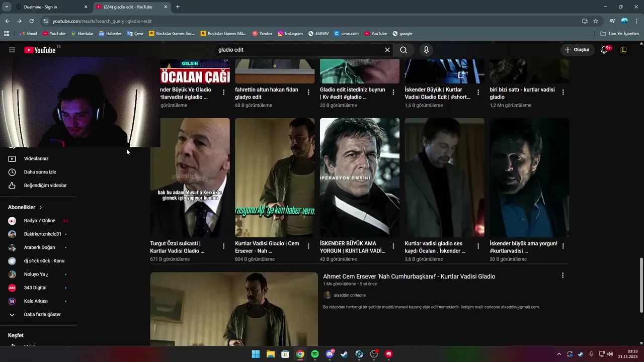This screenshot has height=362, width=644.
Task: Play the Ahmet Cem Ersever wide video thumbnail
Action: [234, 309]
